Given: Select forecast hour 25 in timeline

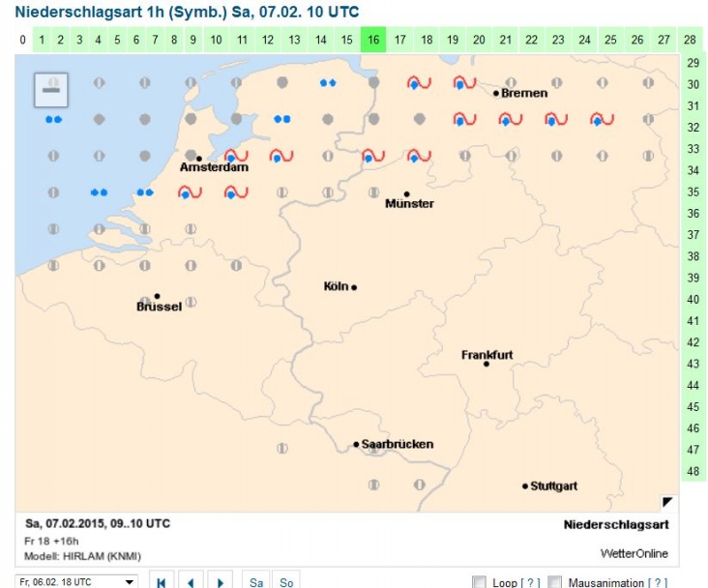Looking at the screenshot, I should [x=610, y=40].
